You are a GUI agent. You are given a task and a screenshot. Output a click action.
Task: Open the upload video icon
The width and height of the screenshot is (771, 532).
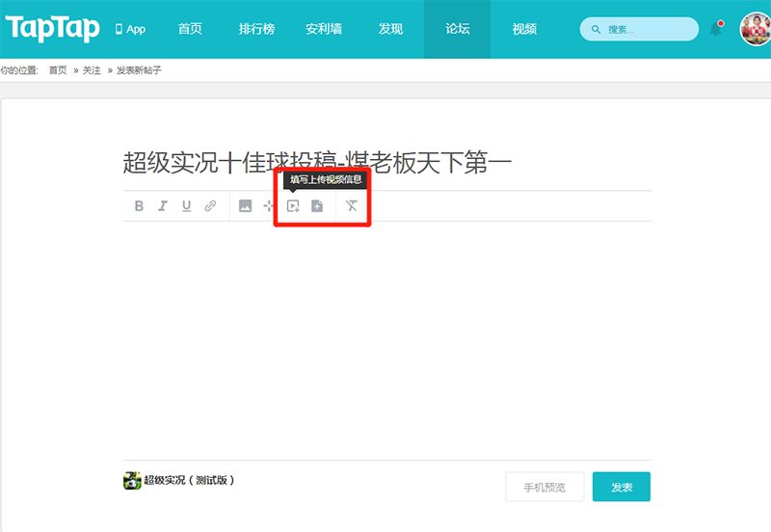pos(293,206)
